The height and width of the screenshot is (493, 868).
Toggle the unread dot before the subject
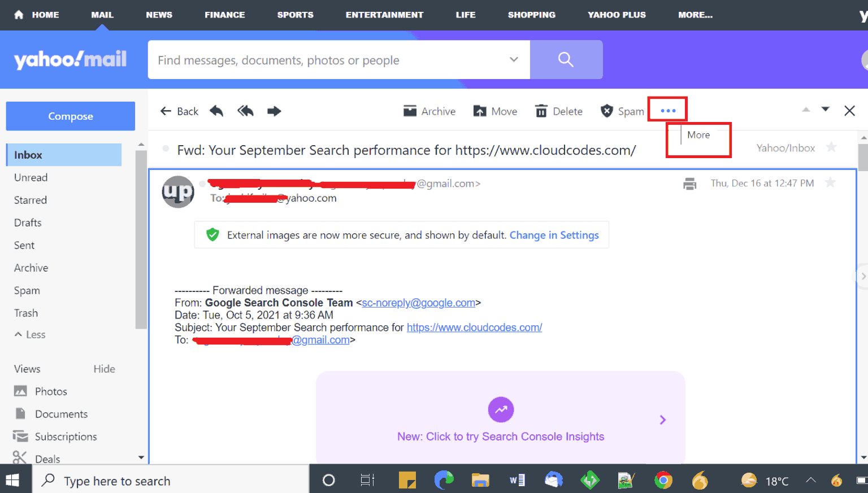(166, 149)
